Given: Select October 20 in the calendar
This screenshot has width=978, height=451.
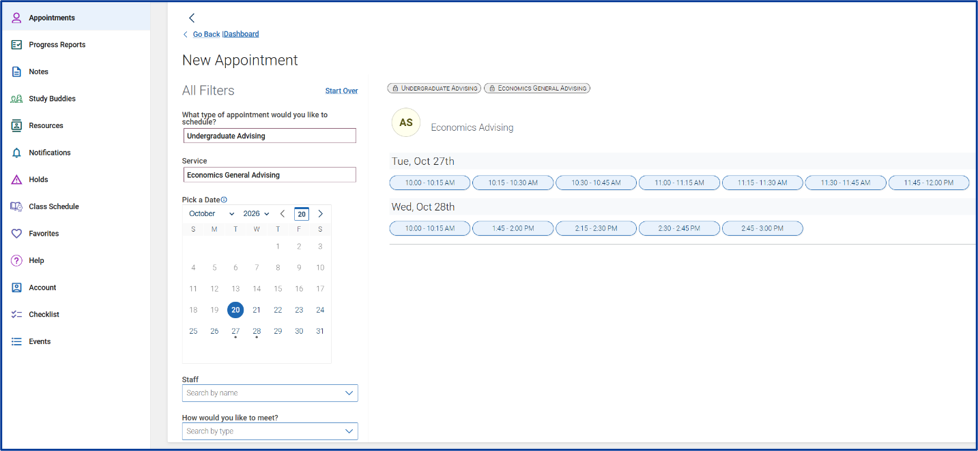Looking at the screenshot, I should (235, 310).
